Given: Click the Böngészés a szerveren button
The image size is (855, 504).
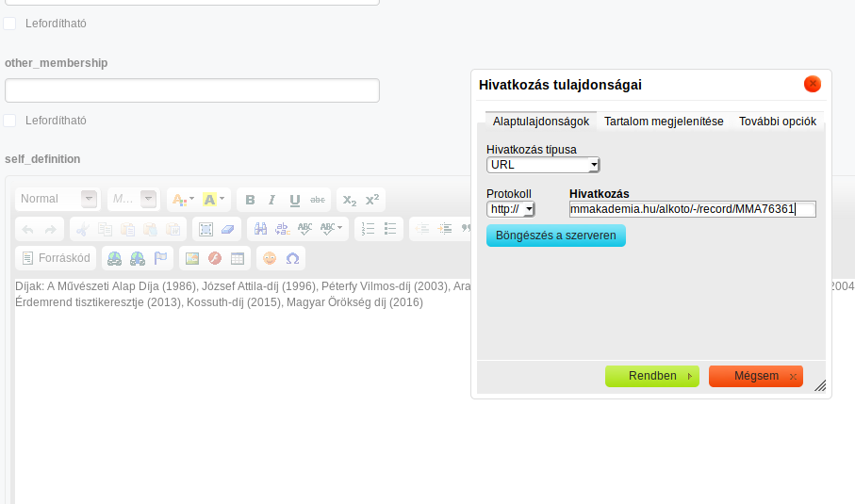Looking at the screenshot, I should [x=556, y=236].
